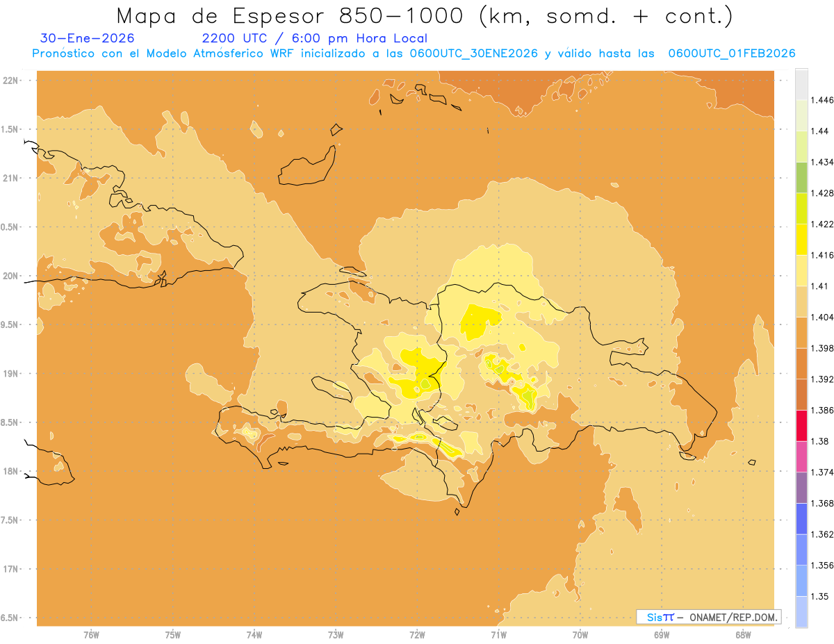Click the time '2200 UTC / 6:00 pm Hora Local'

pos(314,38)
